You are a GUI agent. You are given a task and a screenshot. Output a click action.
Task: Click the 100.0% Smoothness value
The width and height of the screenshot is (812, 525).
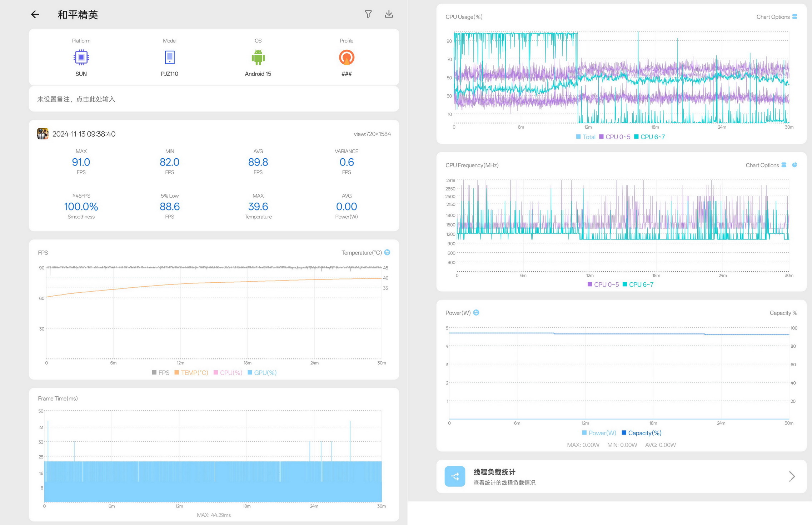coord(81,207)
